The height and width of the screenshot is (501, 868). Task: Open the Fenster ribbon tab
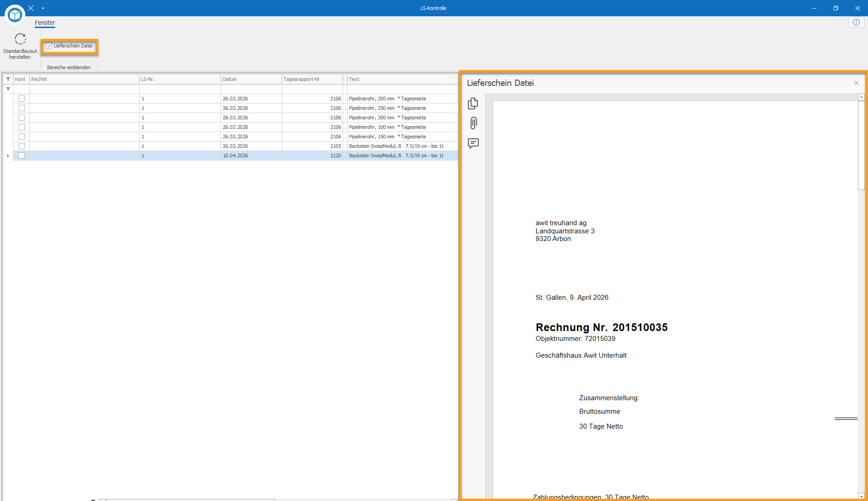point(45,23)
